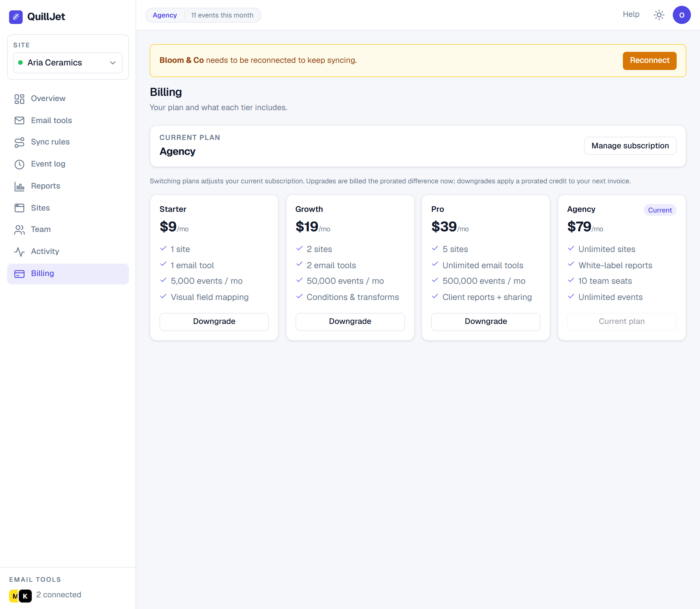Screen dimensions: 700x609
Task: Open the Overview grid icon
Action: 19,99
